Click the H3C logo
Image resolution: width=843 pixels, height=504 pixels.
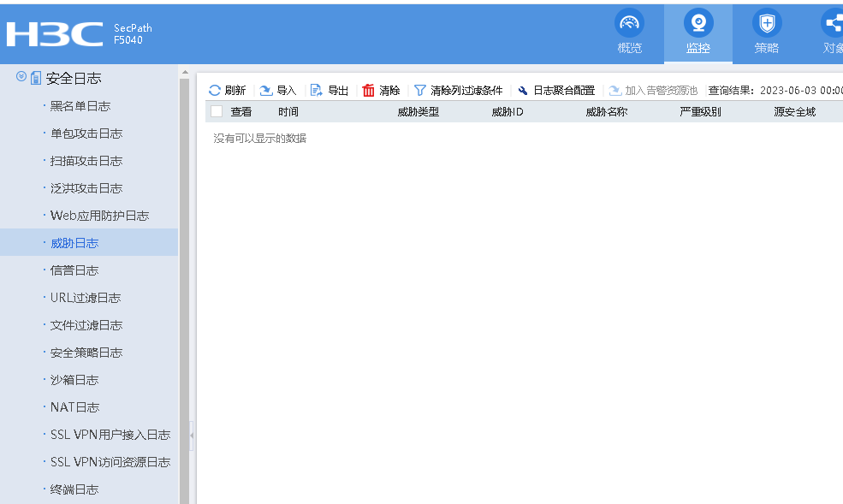pos(54,34)
